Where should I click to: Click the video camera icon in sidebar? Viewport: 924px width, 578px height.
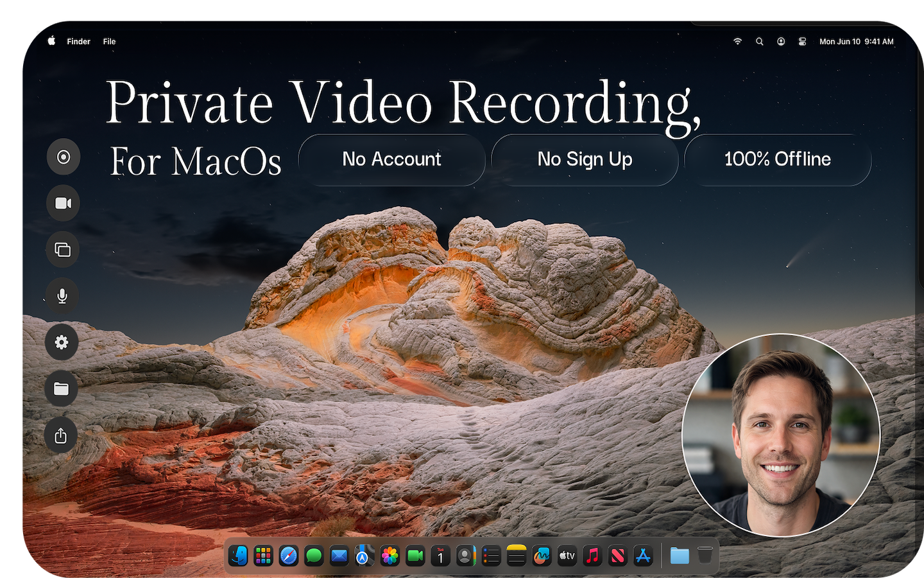63,204
